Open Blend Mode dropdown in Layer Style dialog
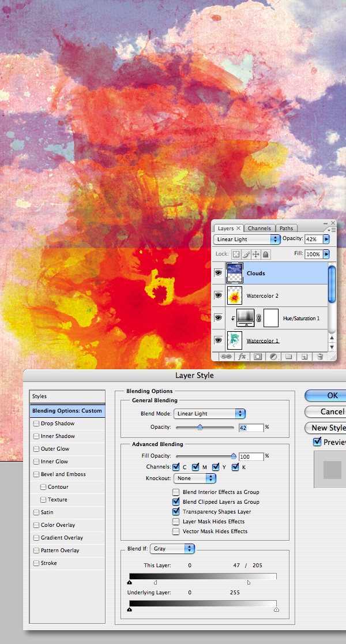346x644 pixels. [209, 414]
